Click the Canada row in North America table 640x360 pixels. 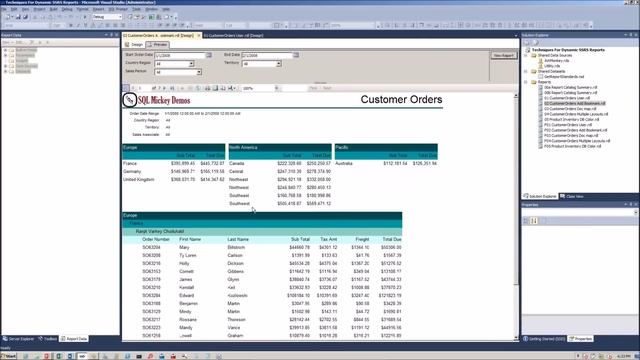coord(280,163)
